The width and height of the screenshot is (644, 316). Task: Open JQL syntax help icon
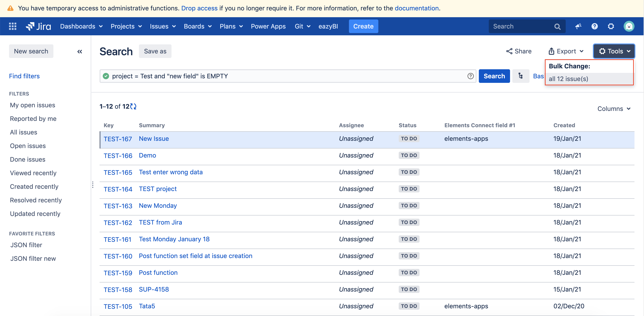pyautogui.click(x=470, y=76)
